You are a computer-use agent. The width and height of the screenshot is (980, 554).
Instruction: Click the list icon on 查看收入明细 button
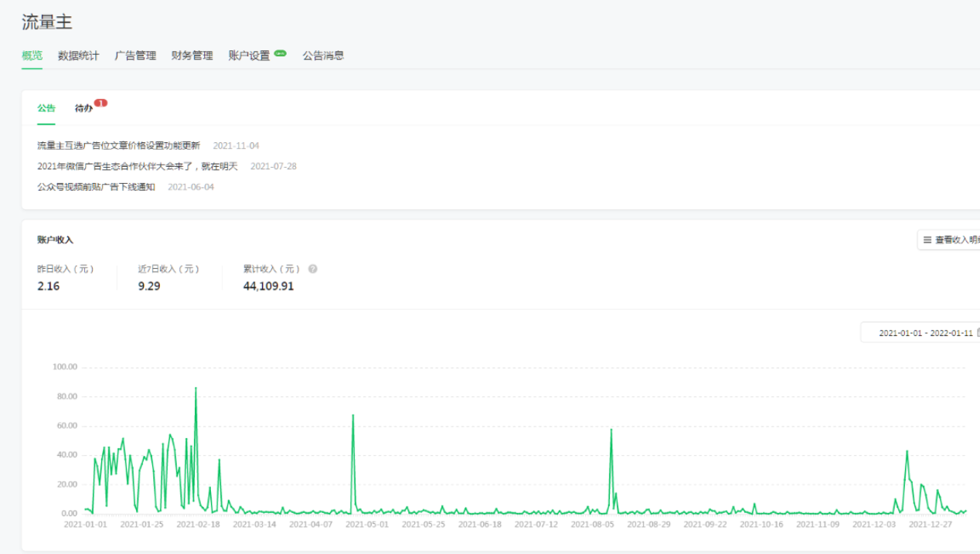pyautogui.click(x=927, y=240)
